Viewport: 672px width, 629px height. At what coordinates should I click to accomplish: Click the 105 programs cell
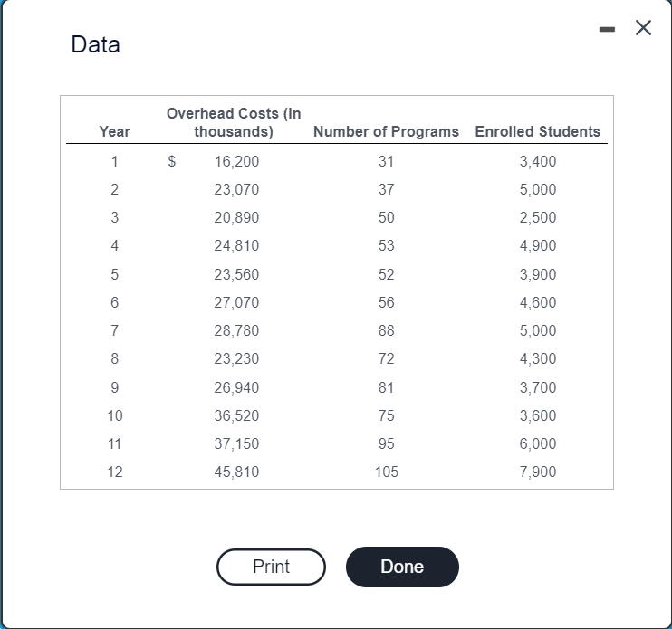click(x=386, y=472)
